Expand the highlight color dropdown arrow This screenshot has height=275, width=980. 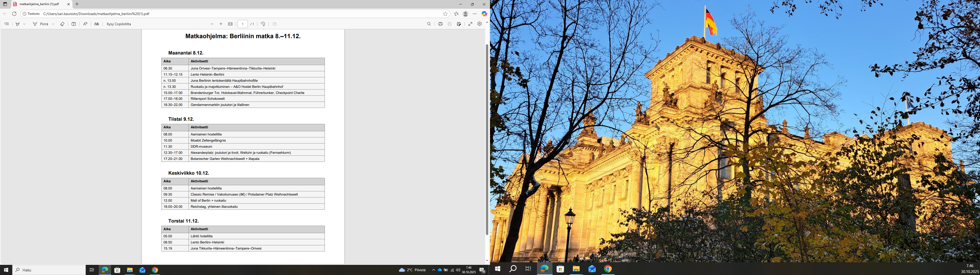(24, 24)
